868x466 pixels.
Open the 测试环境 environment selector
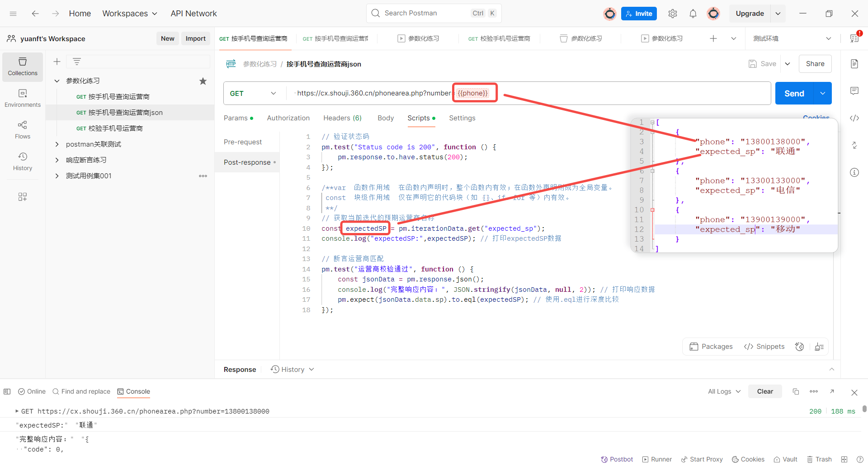(793, 38)
